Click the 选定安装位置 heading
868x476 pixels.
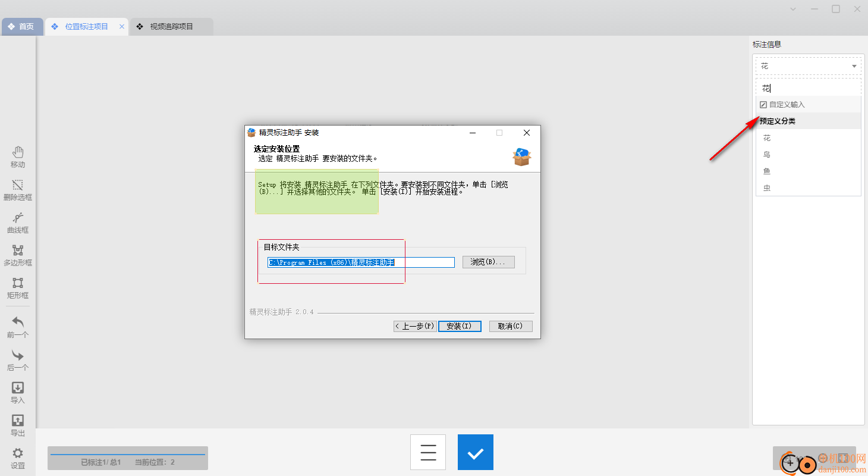[277, 149]
